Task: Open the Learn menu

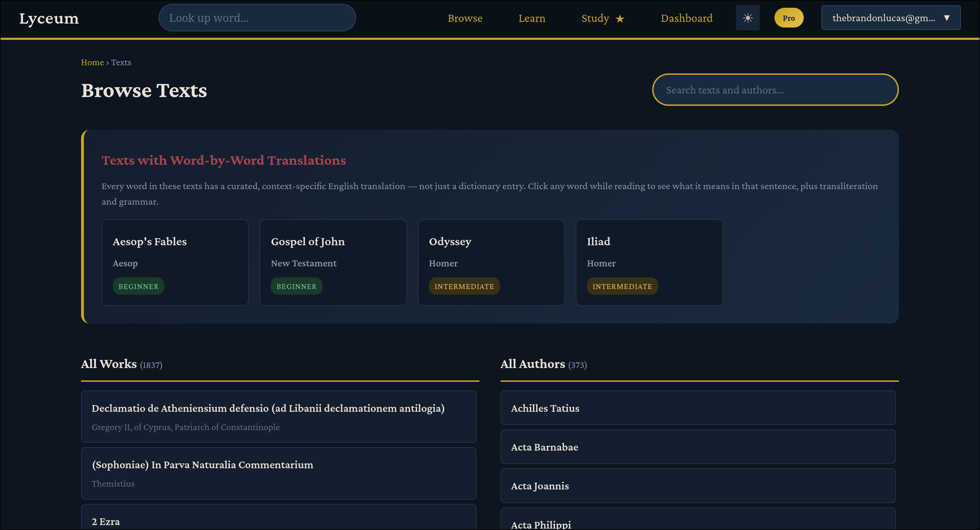Action: (x=532, y=18)
